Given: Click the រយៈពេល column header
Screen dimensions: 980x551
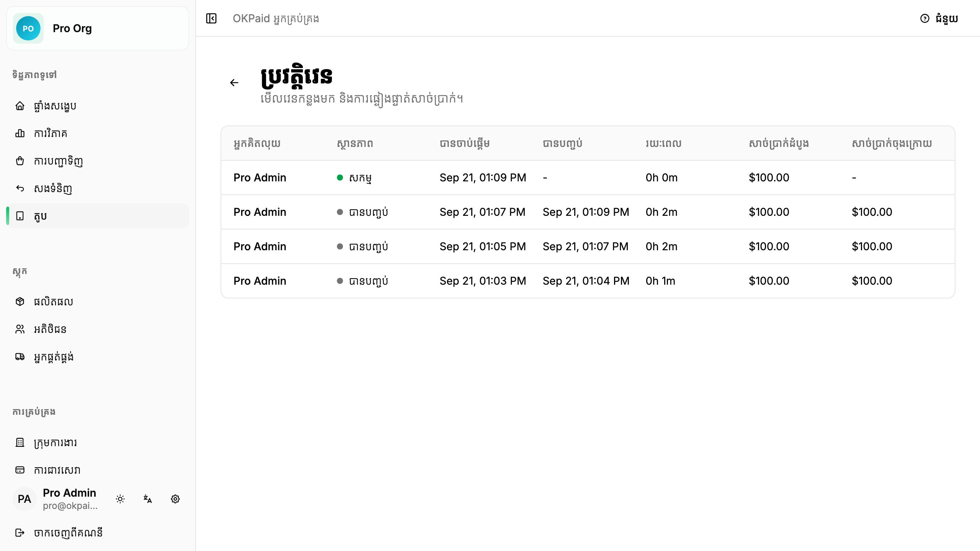Looking at the screenshot, I should coord(663,143).
